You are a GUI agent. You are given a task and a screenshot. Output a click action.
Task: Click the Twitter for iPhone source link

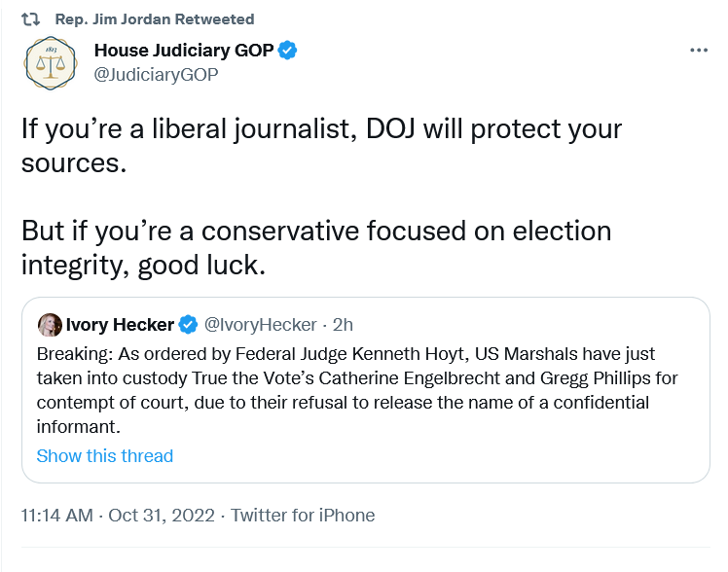tap(303, 516)
